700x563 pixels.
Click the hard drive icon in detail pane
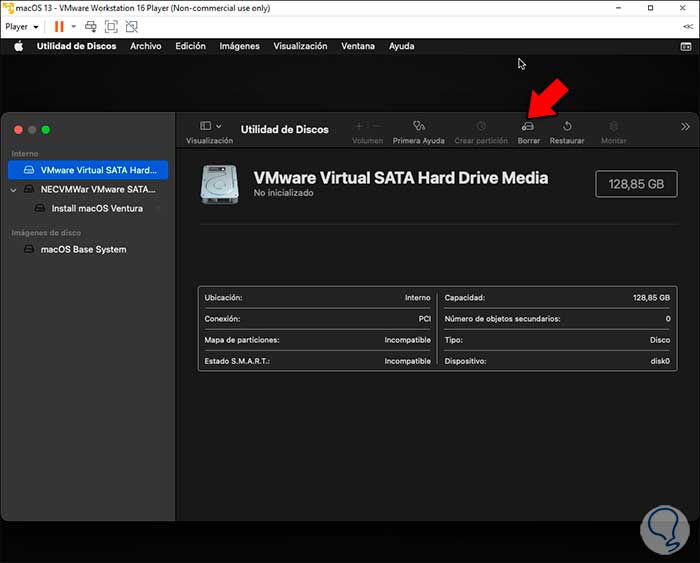(219, 184)
